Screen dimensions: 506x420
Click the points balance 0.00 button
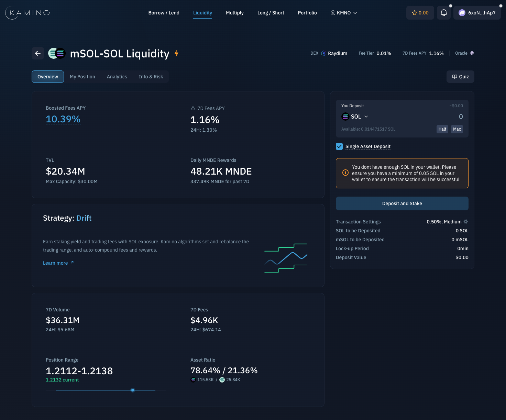(x=420, y=13)
